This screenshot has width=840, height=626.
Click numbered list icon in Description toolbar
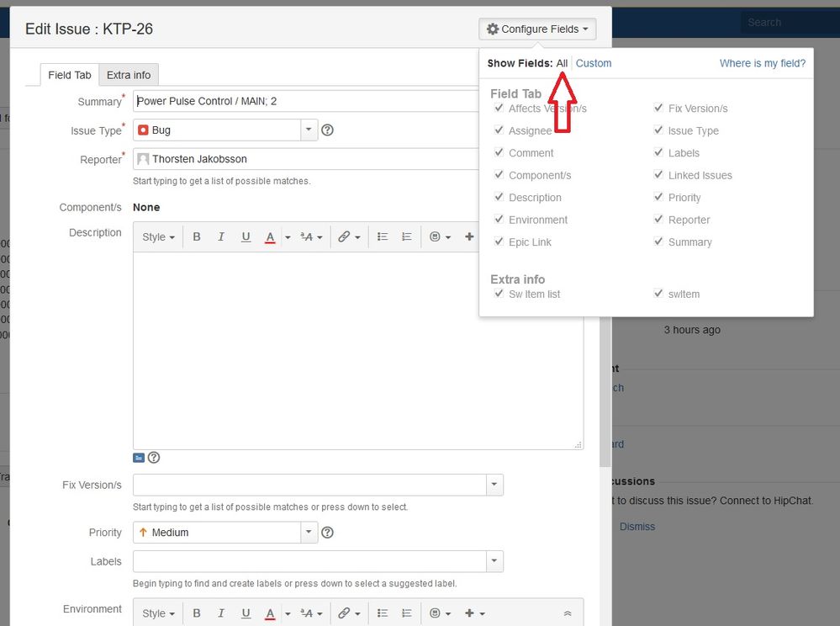coord(407,236)
